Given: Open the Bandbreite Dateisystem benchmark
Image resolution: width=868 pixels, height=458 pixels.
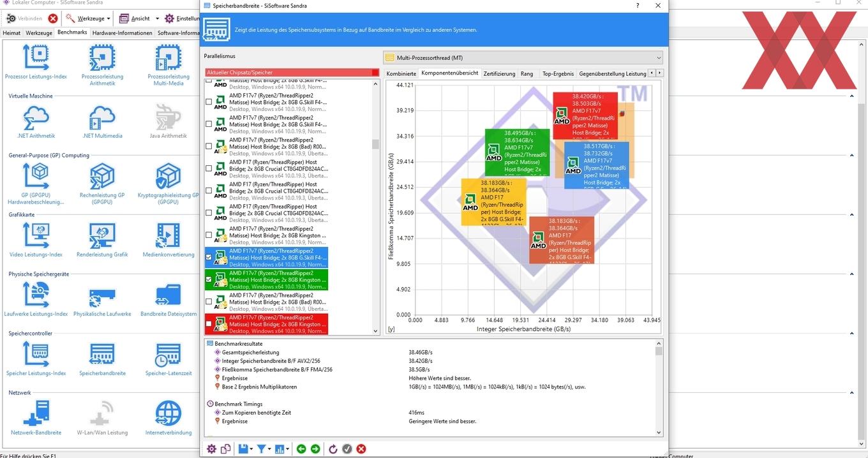Looking at the screenshot, I should [x=168, y=300].
